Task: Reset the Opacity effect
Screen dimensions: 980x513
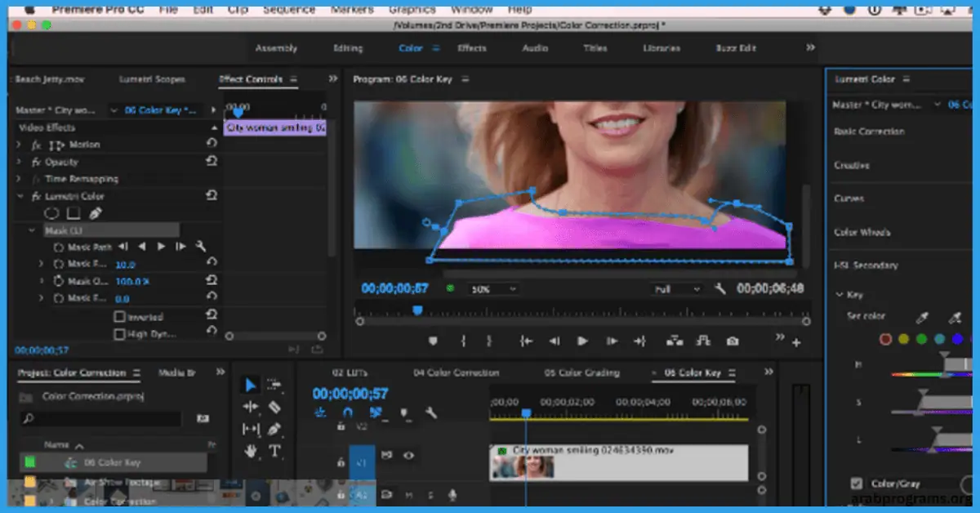Action: coord(212,162)
